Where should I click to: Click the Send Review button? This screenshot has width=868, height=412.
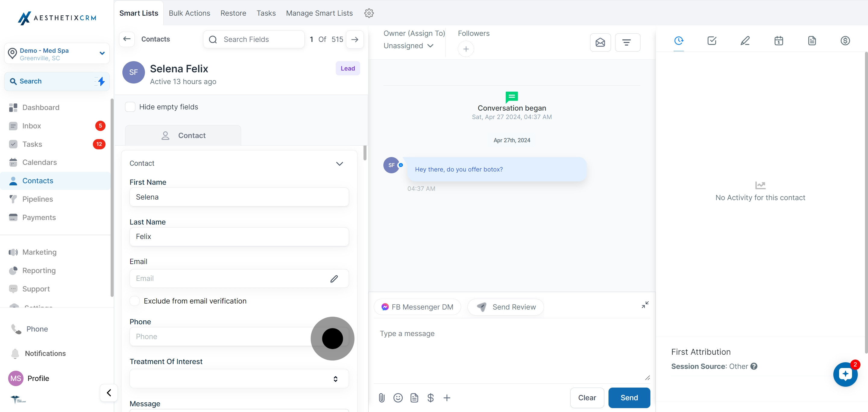(x=506, y=307)
